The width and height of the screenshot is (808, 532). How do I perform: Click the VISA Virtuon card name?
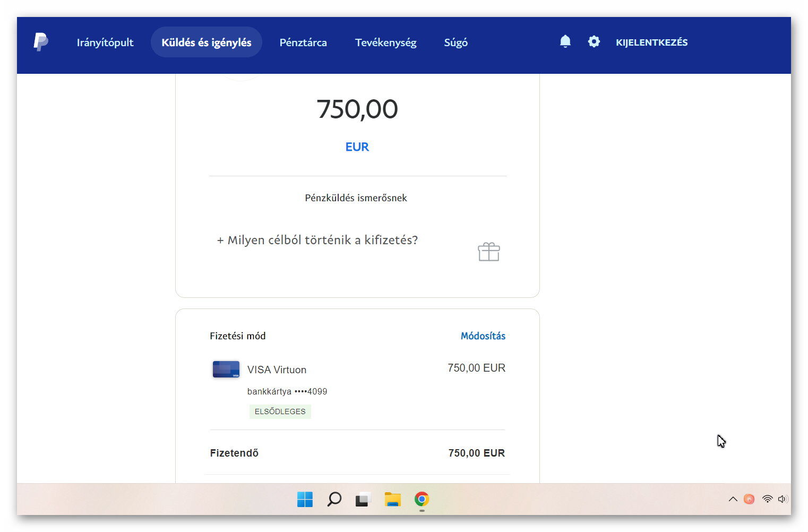(x=277, y=370)
